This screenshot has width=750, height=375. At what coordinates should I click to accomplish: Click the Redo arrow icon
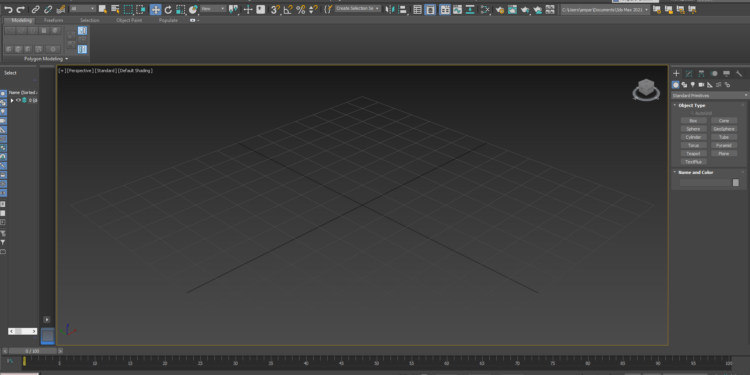point(20,9)
